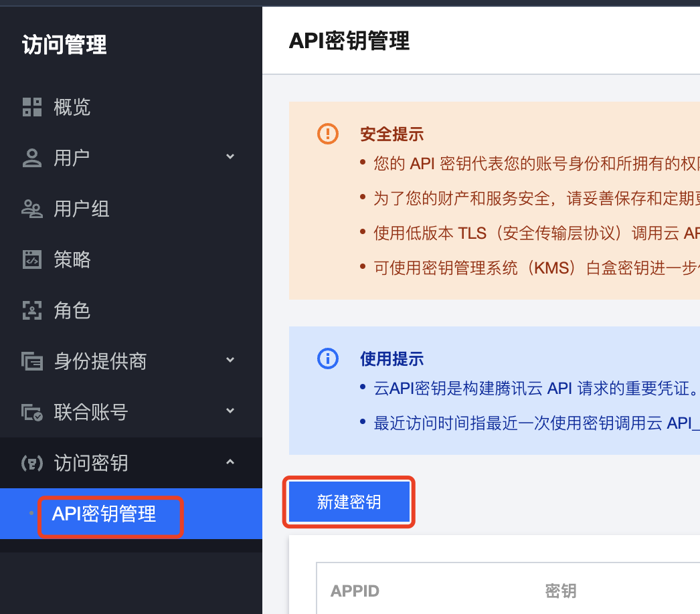This screenshot has width=700, height=614.
Task: Click the orange security warning icon
Action: click(327, 134)
